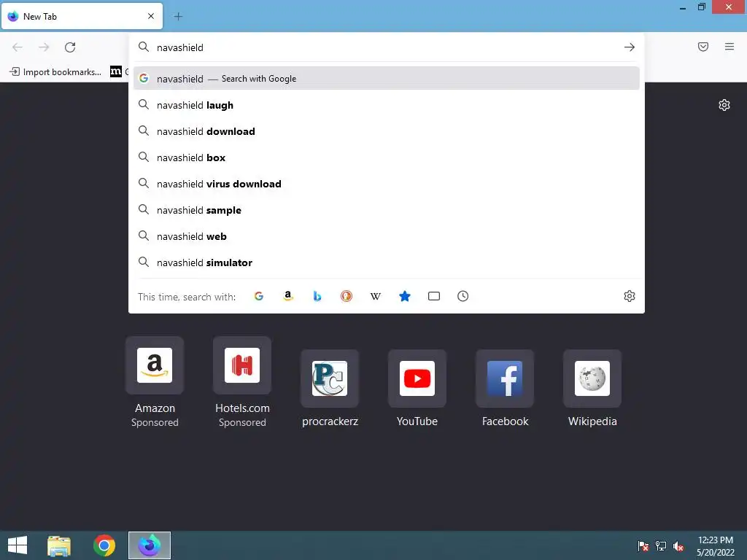Choose the navashield sample suggestion
The height and width of the screenshot is (560, 747).
387,210
